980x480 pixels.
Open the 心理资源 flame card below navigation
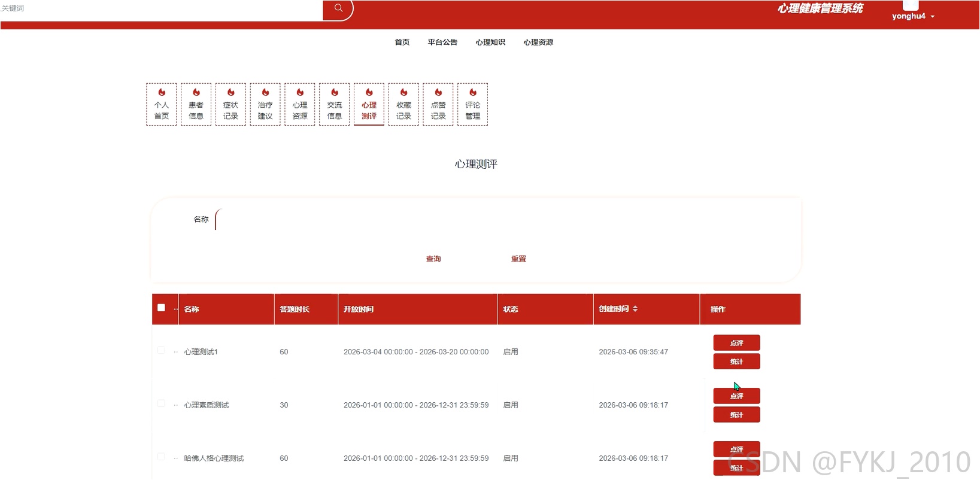click(x=300, y=104)
